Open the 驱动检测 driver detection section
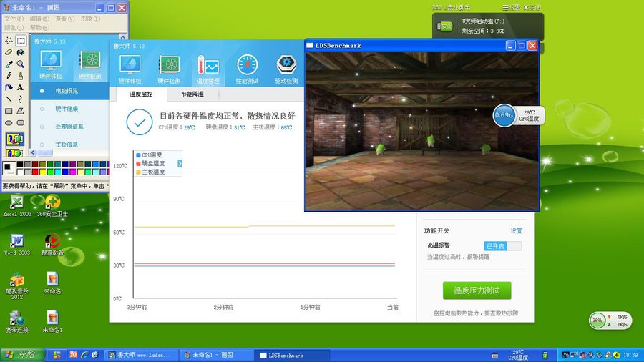The image size is (644, 362). coord(286,69)
